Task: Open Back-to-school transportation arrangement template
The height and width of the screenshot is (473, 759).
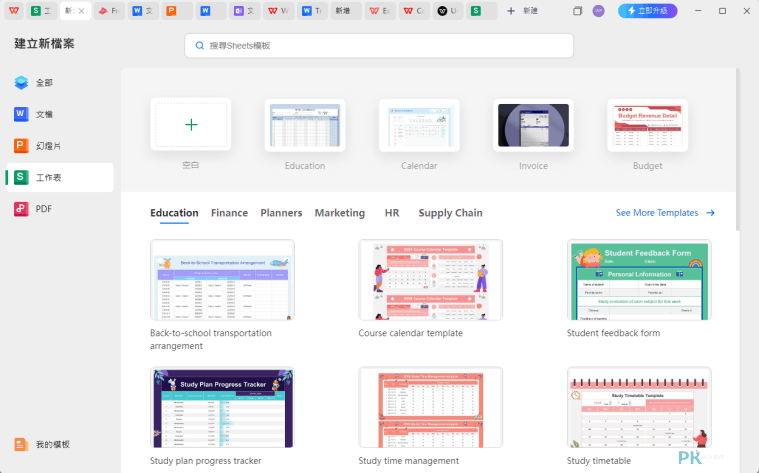Action: [x=222, y=280]
